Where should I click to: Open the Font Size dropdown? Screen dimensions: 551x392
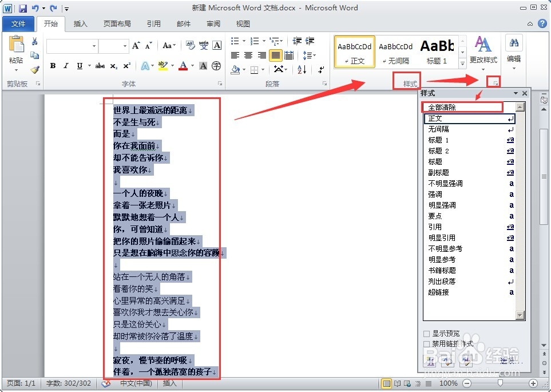click(125, 45)
